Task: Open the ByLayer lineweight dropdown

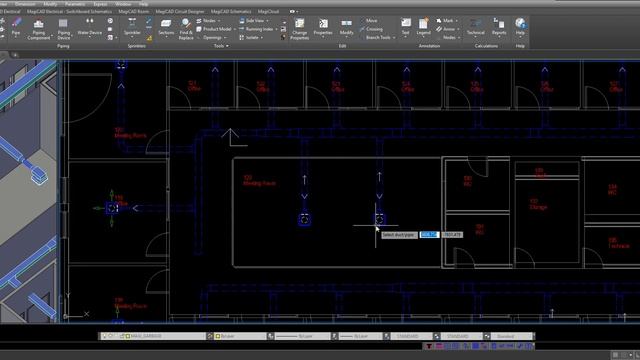Action: pyautogui.click(x=360, y=336)
